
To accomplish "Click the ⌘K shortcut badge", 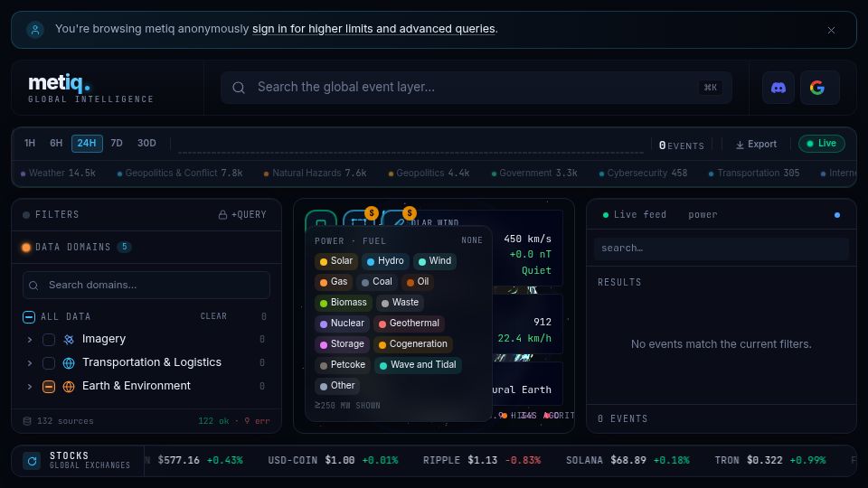I will tap(710, 88).
